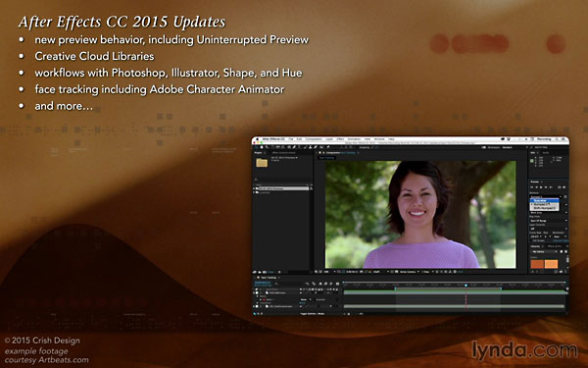Open the Composition menu
Image resolution: width=588 pixels, height=368 pixels.
[x=314, y=139]
